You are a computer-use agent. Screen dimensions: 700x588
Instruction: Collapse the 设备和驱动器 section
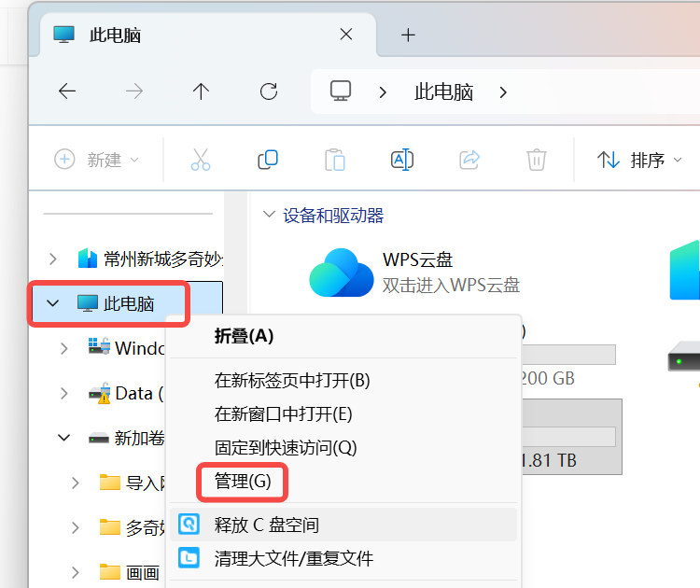click(269, 216)
